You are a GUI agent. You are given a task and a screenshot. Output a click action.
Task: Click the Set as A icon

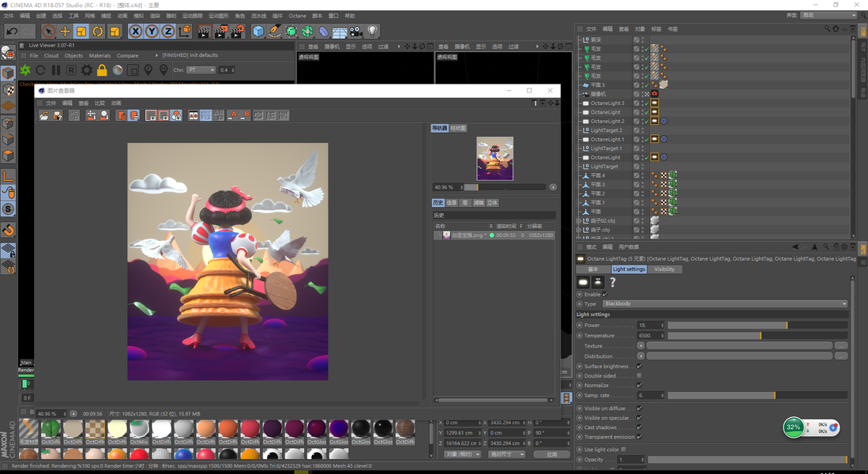(232, 115)
